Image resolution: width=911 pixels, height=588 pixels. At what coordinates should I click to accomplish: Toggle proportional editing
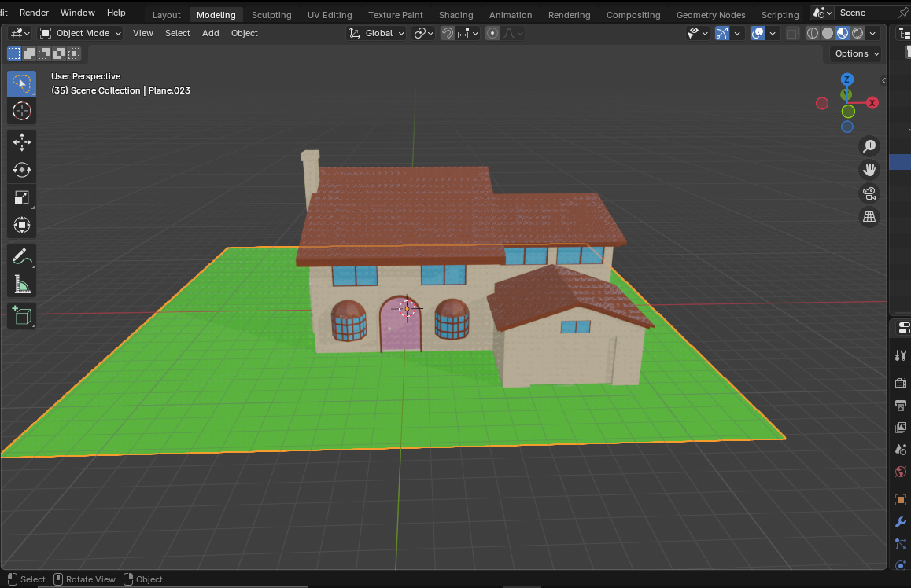(x=492, y=33)
